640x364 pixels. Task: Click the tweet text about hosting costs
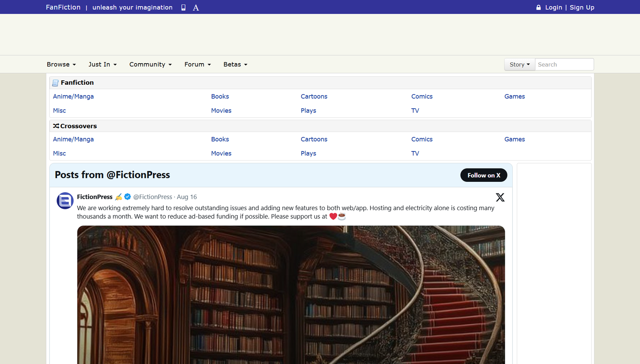(x=286, y=212)
